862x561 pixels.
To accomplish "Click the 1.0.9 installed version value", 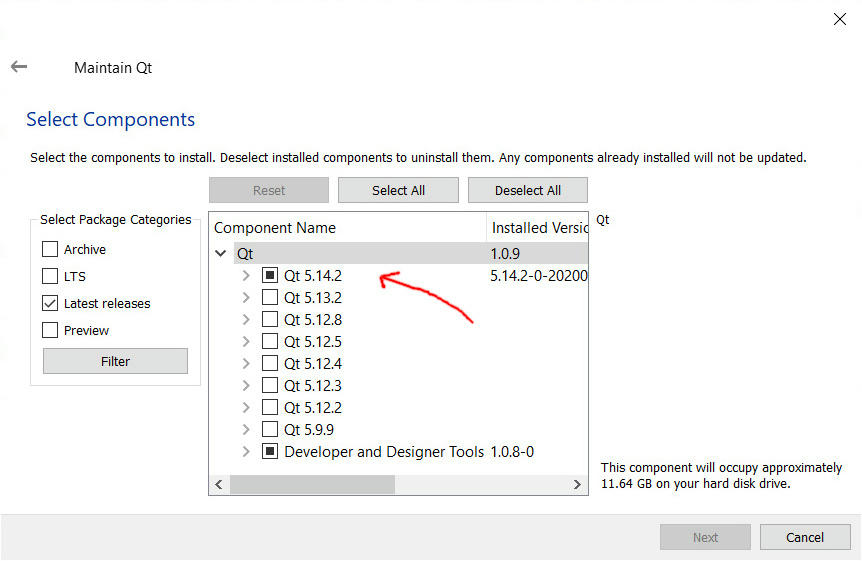I will (505, 254).
